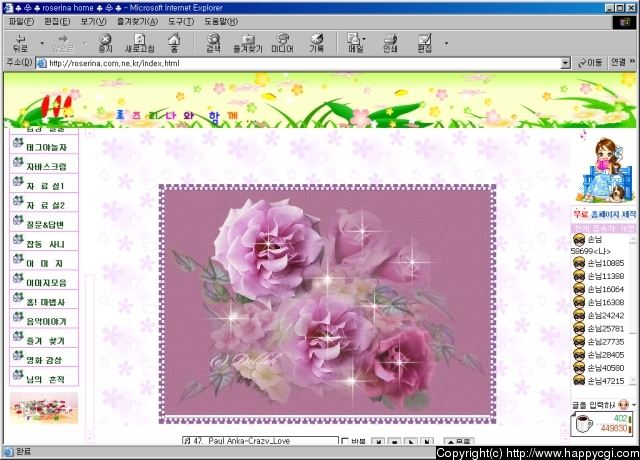Click the 중지 (Stop) toolbar icon
This screenshot has width=640, height=460.
coord(105,43)
